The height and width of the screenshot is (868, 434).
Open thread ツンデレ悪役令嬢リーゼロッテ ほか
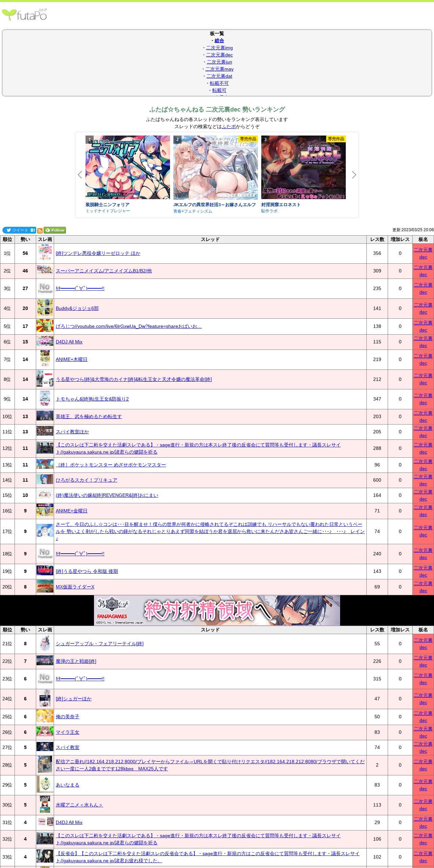point(98,253)
